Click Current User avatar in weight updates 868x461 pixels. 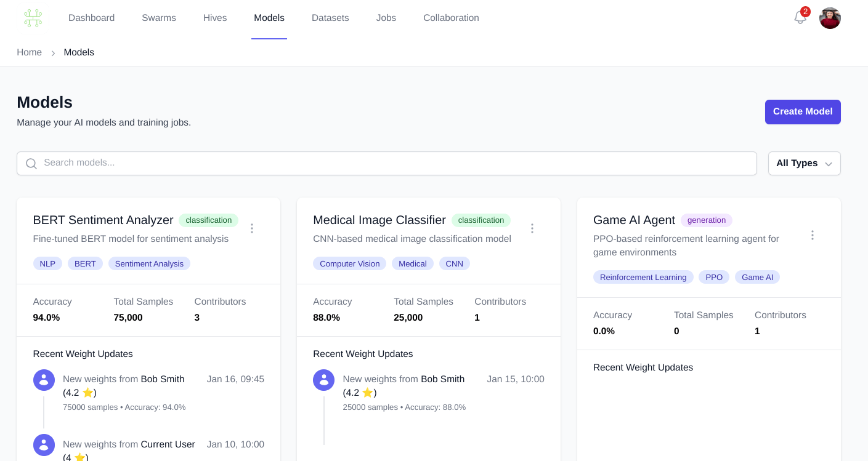coord(44,445)
